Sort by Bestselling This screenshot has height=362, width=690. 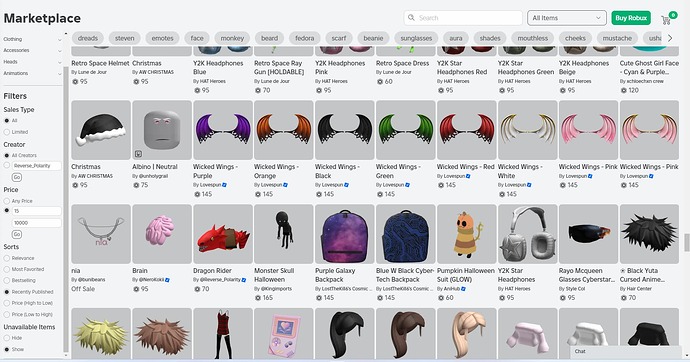point(7,281)
